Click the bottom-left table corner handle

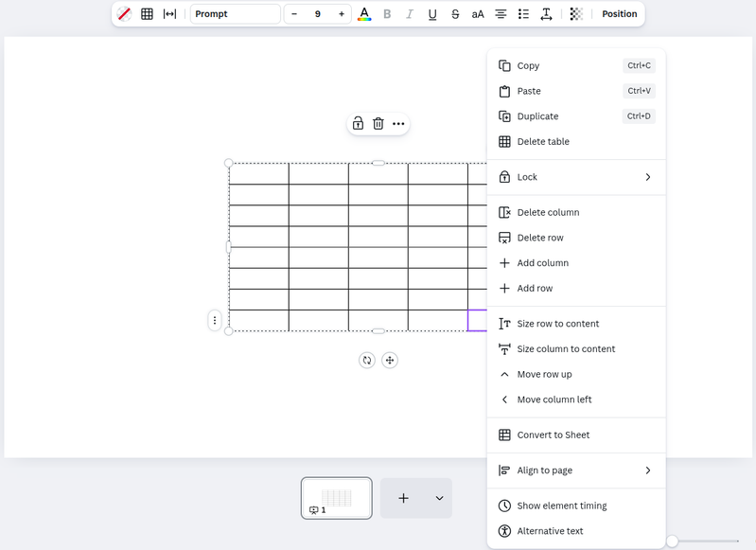click(229, 331)
